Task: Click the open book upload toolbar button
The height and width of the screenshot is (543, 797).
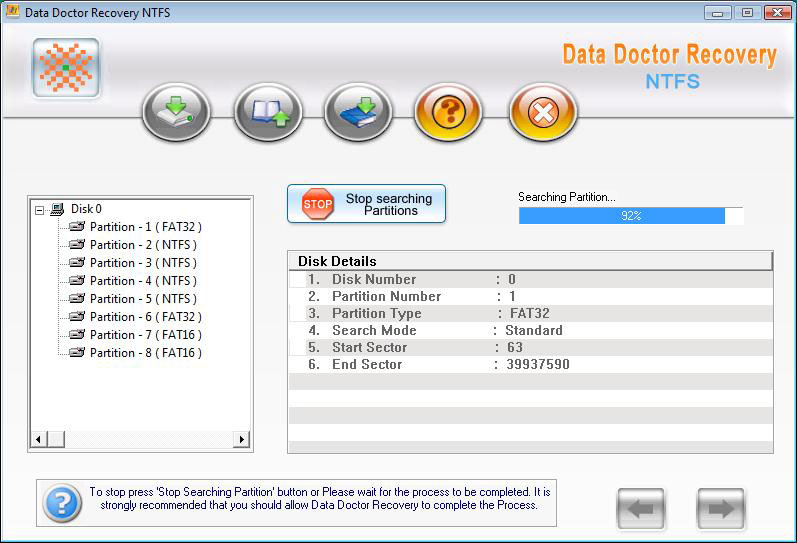Action: coord(268,112)
